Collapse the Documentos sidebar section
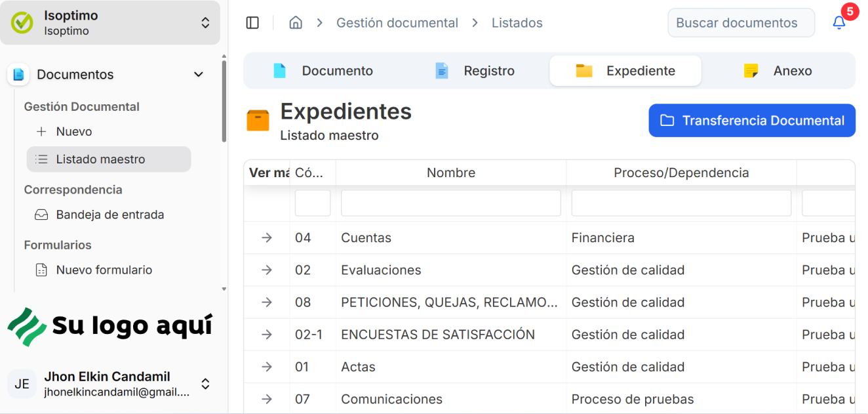The image size is (868, 414). 199,75
